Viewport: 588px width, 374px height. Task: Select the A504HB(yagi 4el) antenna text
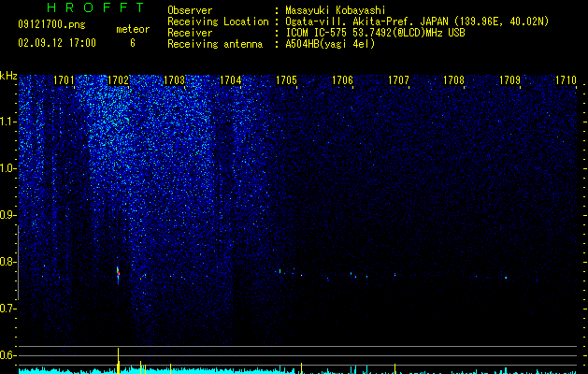click(x=330, y=44)
